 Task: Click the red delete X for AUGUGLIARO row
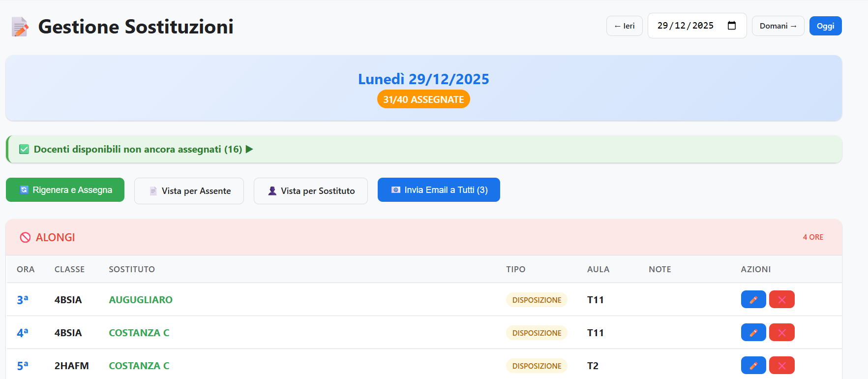[x=781, y=299]
